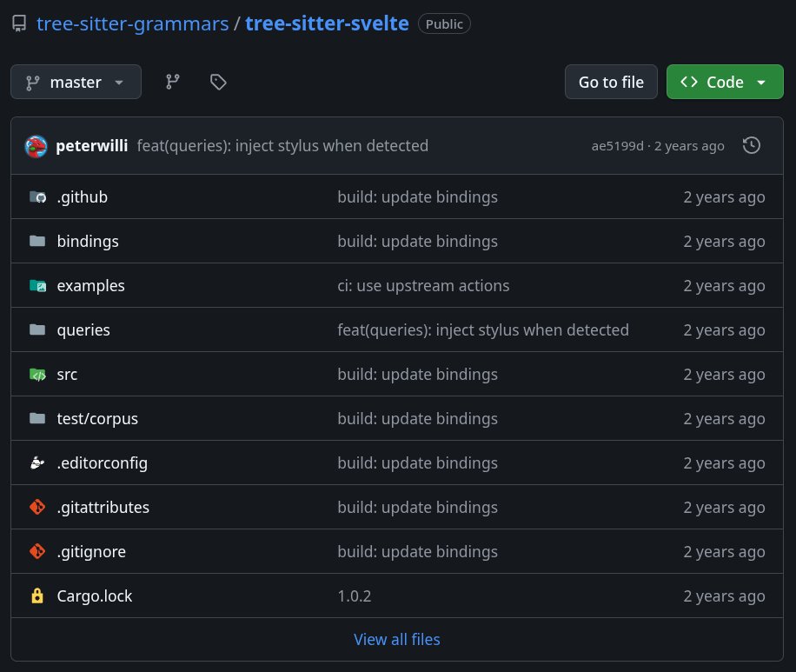Click the .gitattributes git icon

37,507
